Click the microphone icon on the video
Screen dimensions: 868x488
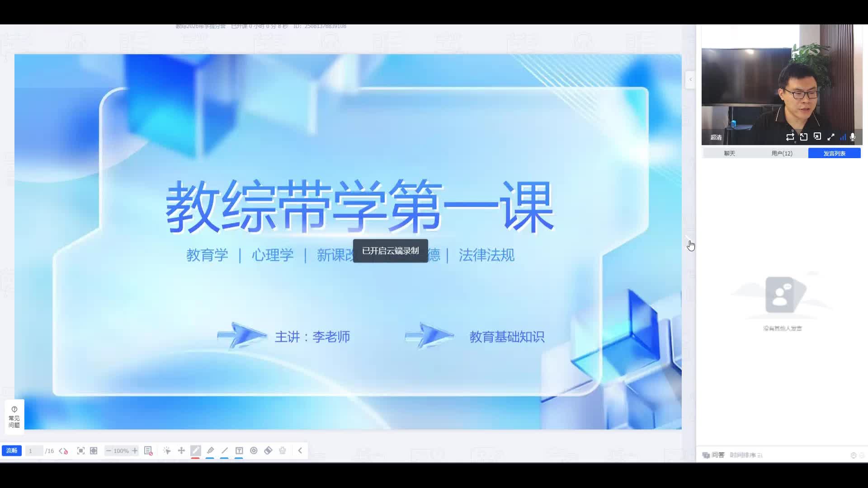pyautogui.click(x=853, y=137)
